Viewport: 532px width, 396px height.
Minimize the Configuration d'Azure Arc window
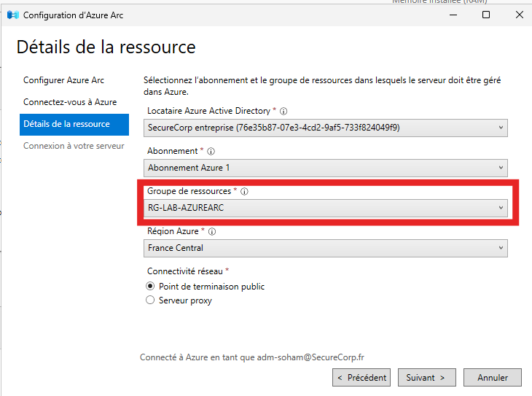pos(453,15)
